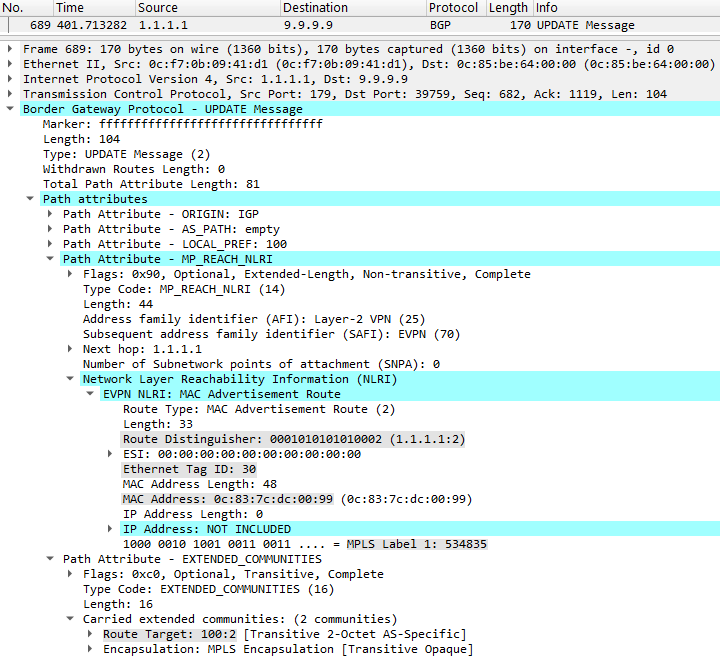This screenshot has width=720, height=659.
Task: Expand the Internet Protocol Version 4 row
Action: coord(10,79)
